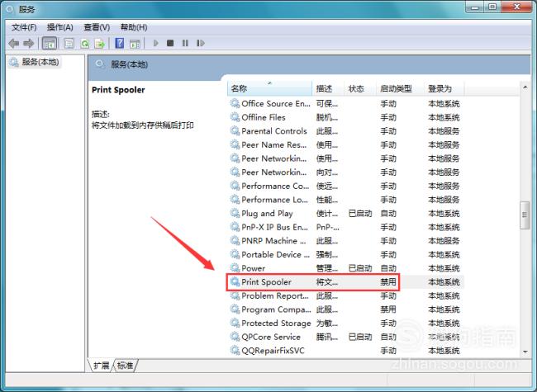Open the 帮助(H) menu
The width and height of the screenshot is (537, 392).
[x=134, y=27]
